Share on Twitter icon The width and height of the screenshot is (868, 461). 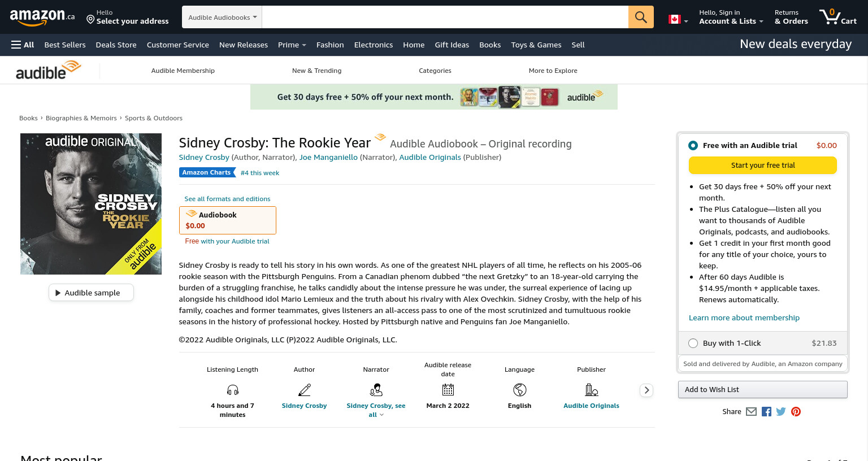click(781, 412)
